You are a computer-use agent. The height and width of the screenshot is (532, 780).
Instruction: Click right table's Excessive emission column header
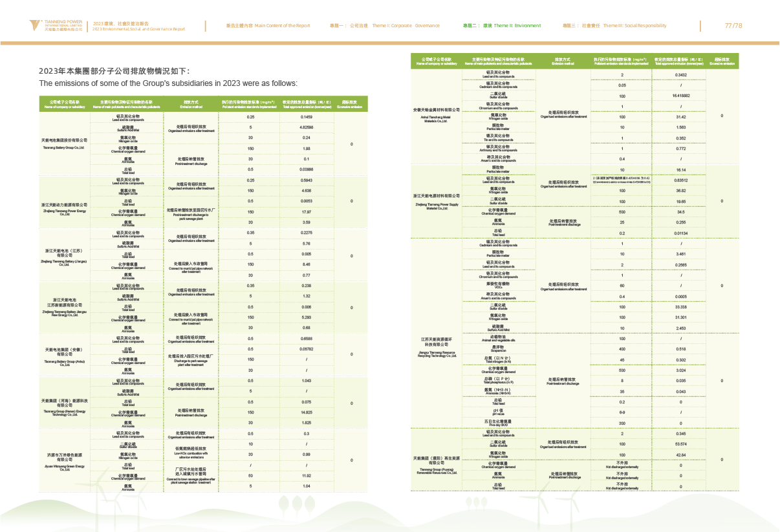point(722,61)
